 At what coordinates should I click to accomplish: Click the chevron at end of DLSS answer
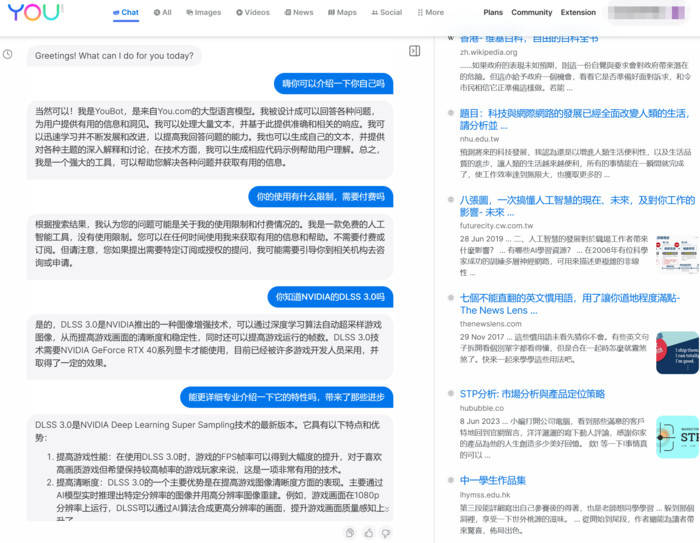(x=387, y=509)
